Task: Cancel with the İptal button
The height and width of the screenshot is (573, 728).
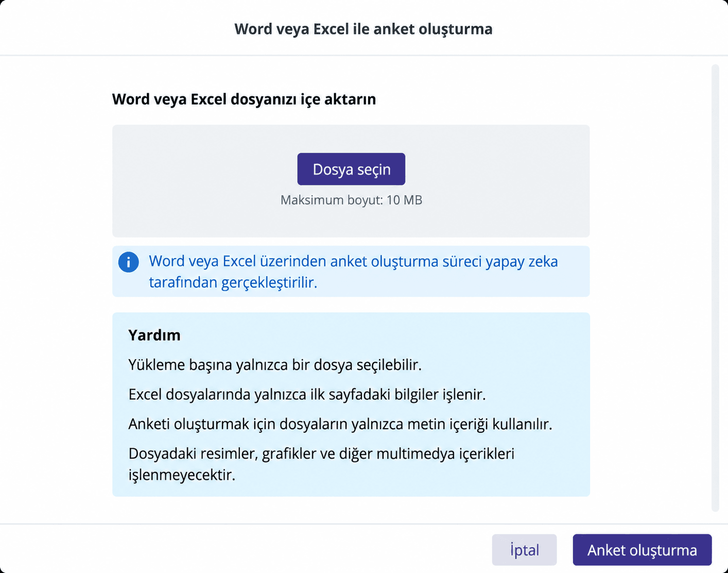Action: tap(524, 550)
